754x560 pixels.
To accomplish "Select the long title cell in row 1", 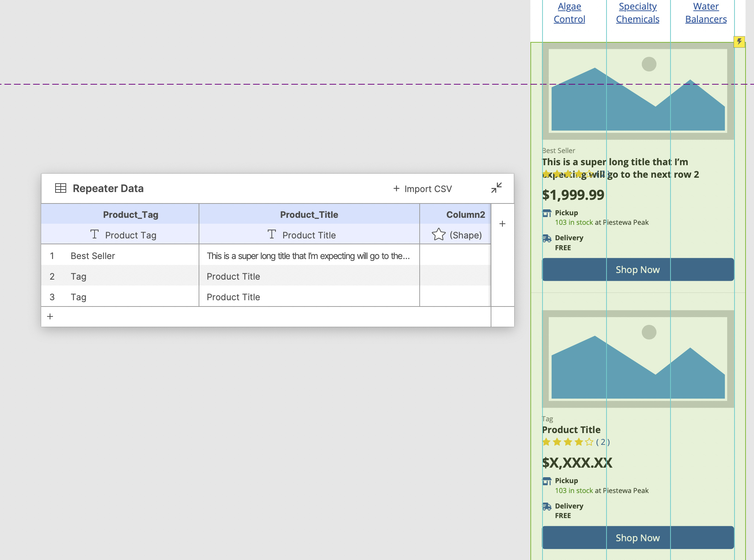I will point(308,256).
